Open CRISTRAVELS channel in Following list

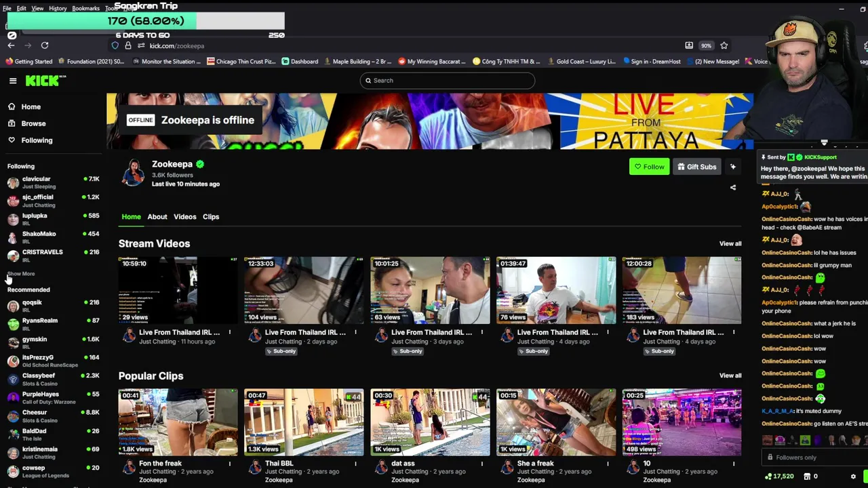[53, 256]
